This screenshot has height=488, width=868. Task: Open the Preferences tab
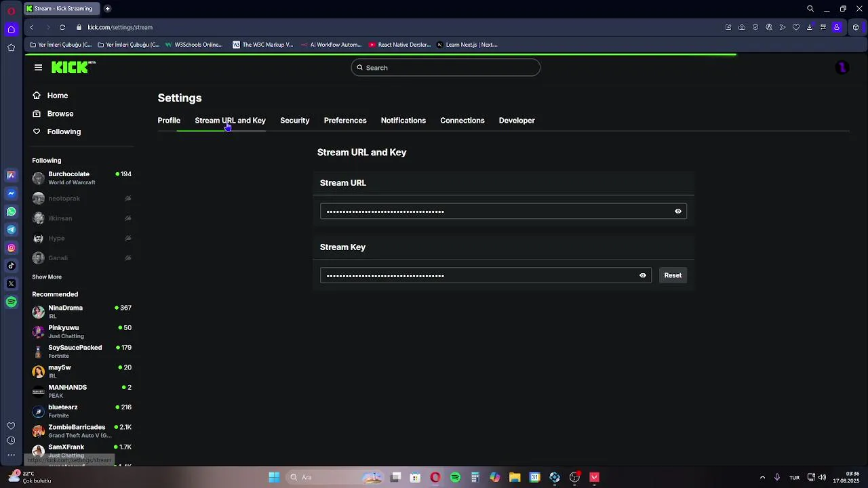(345, 121)
